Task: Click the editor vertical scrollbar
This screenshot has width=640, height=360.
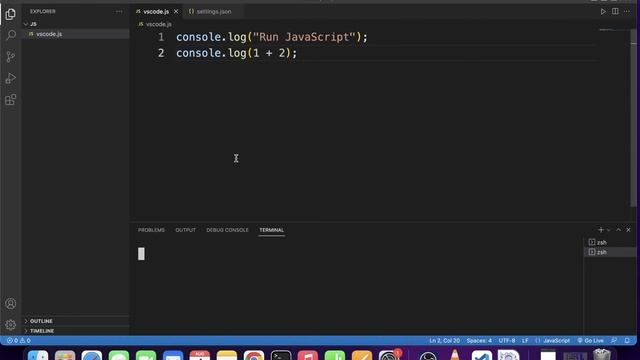Action: 633,118
